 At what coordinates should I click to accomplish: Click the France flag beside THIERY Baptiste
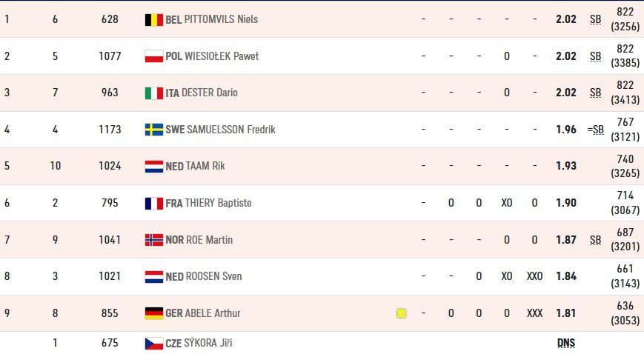[154, 203]
